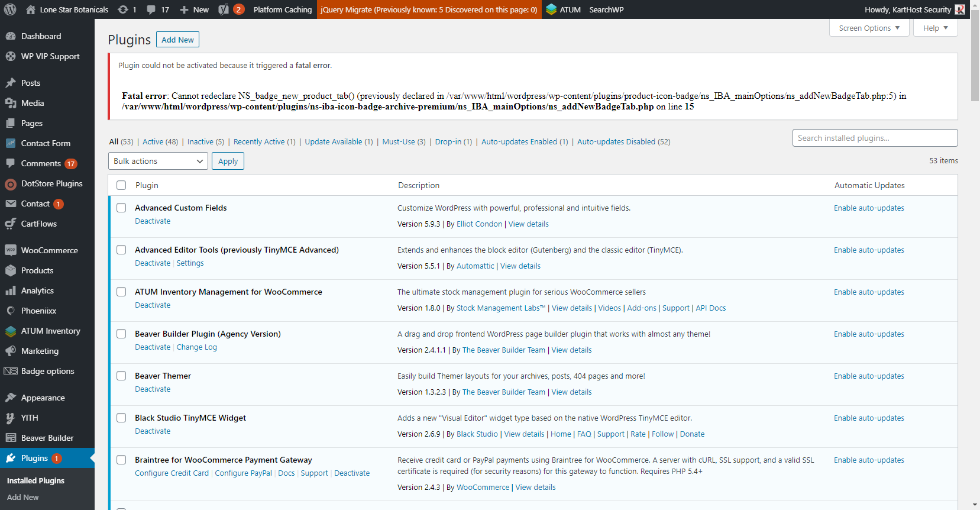Open the Updates icon in admin bar

coord(122,9)
